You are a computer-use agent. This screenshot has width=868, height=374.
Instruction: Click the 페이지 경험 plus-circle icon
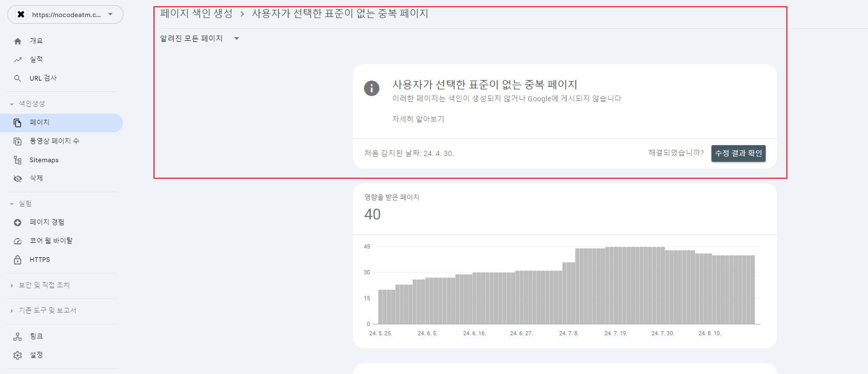18,223
